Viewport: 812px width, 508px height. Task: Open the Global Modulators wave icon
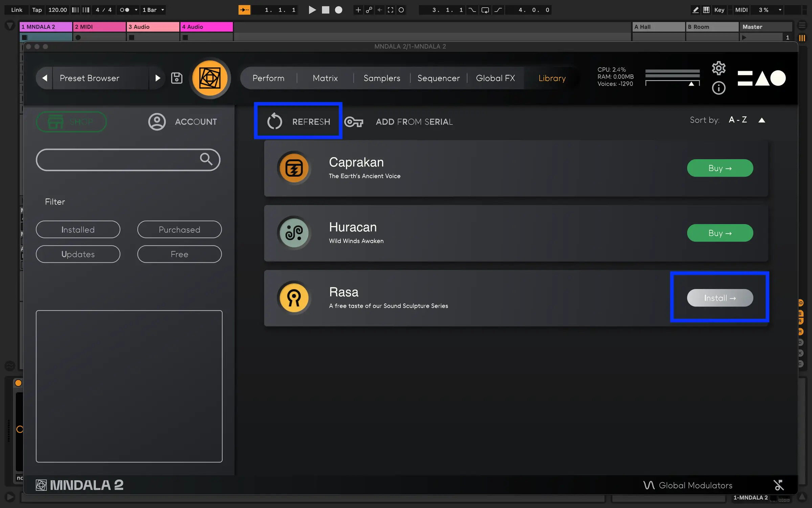tap(649, 485)
